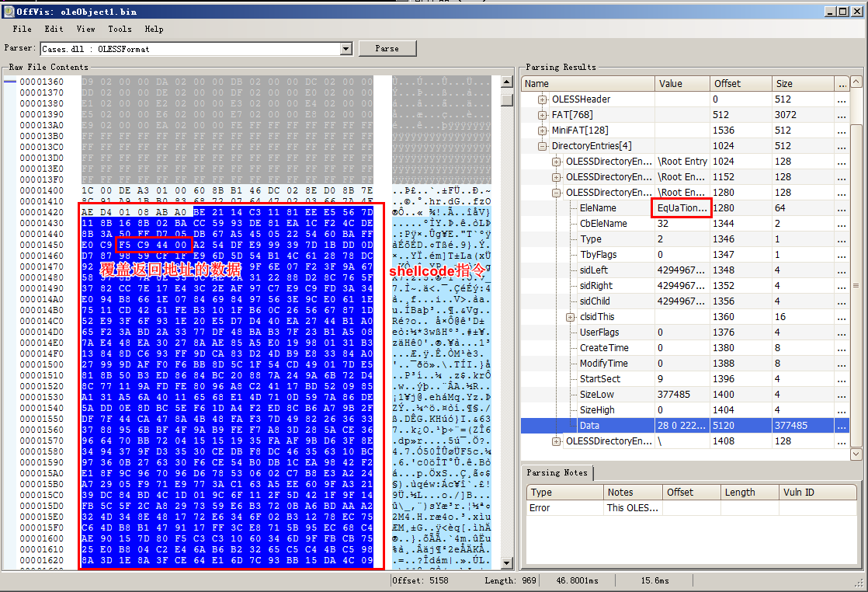Expand the OLESSHeader tree node
868x592 pixels.
[x=542, y=99]
